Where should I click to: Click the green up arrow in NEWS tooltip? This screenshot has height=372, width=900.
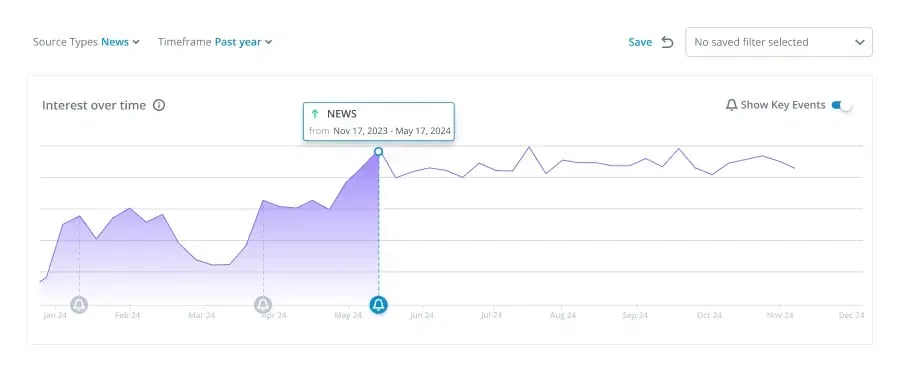(315, 114)
